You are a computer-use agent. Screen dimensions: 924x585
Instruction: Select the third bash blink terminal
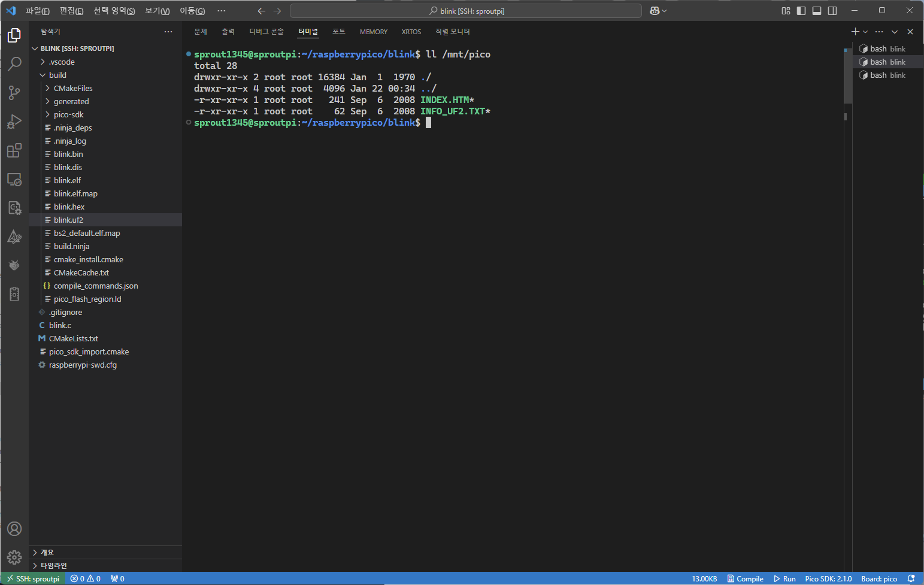pos(888,75)
